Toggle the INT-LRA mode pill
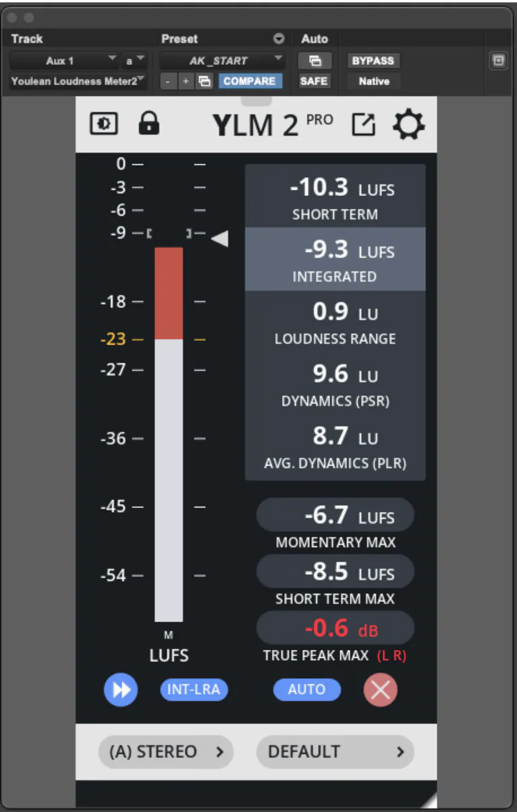 coord(194,690)
